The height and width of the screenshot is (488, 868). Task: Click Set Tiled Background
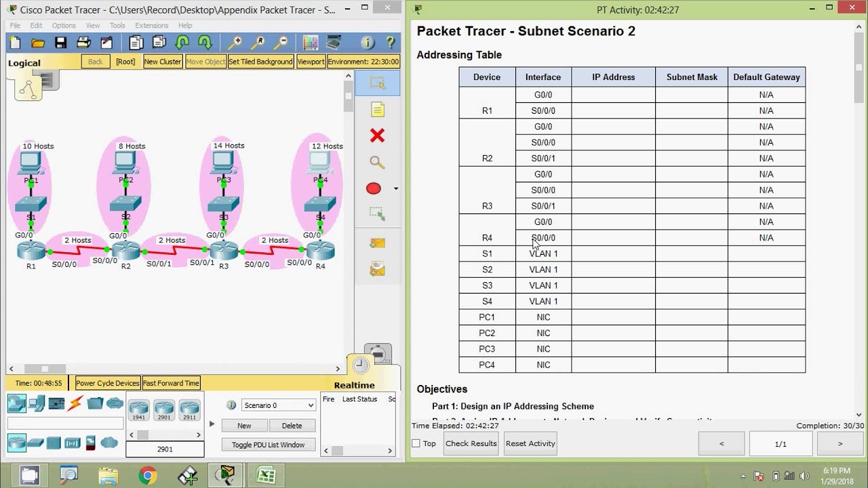click(260, 62)
